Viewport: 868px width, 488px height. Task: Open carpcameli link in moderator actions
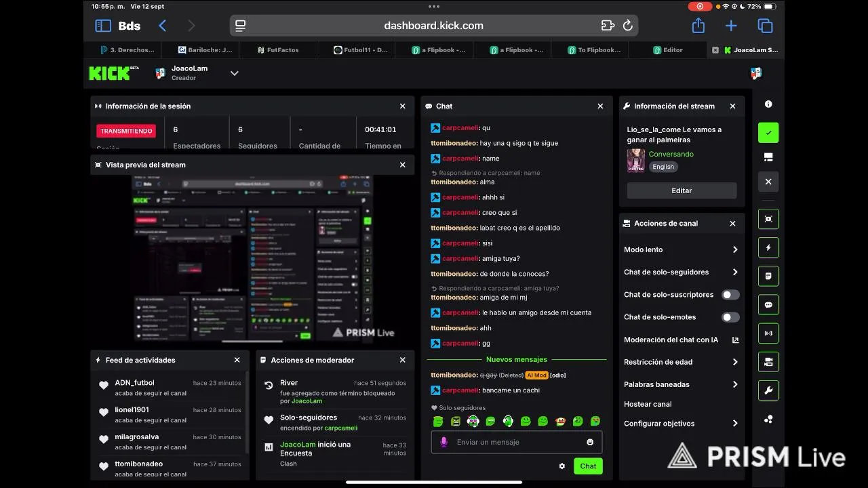coord(340,428)
